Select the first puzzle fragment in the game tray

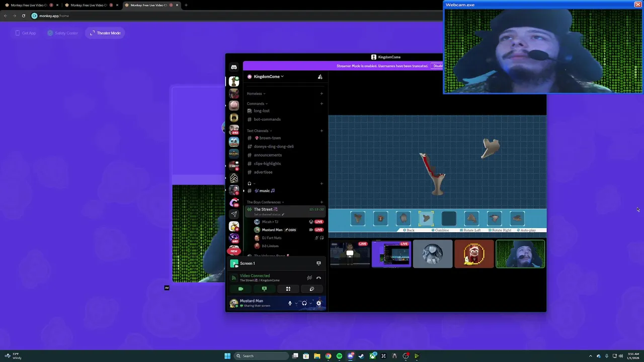coord(358,219)
